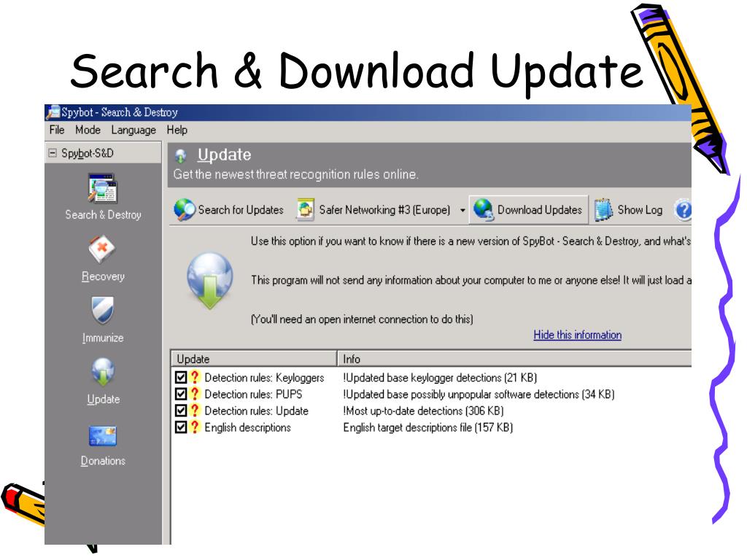
Task: Open the Update globe icon in sidebar
Action: pos(103,372)
